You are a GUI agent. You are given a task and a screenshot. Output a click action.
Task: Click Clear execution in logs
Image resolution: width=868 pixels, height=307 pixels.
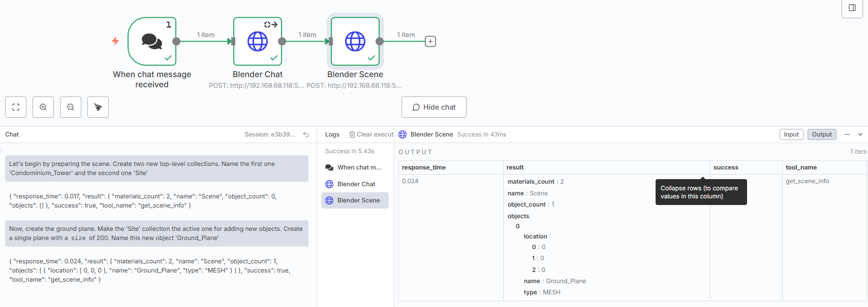371,134
